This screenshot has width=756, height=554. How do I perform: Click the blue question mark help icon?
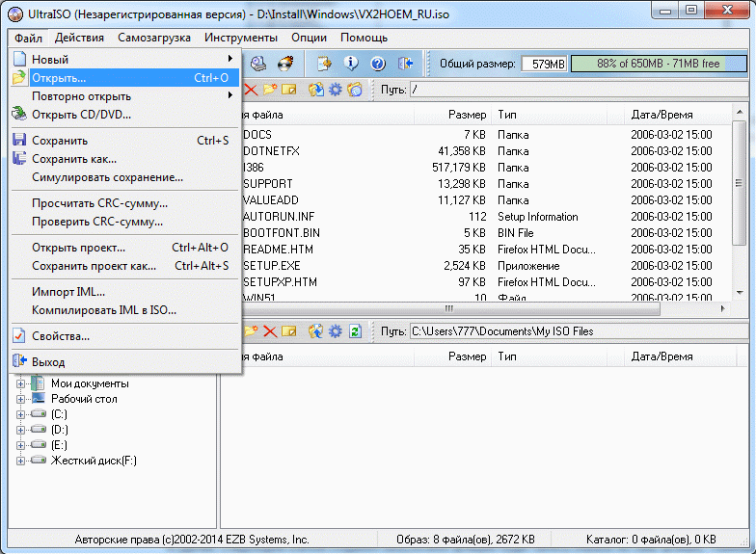pyautogui.click(x=378, y=64)
